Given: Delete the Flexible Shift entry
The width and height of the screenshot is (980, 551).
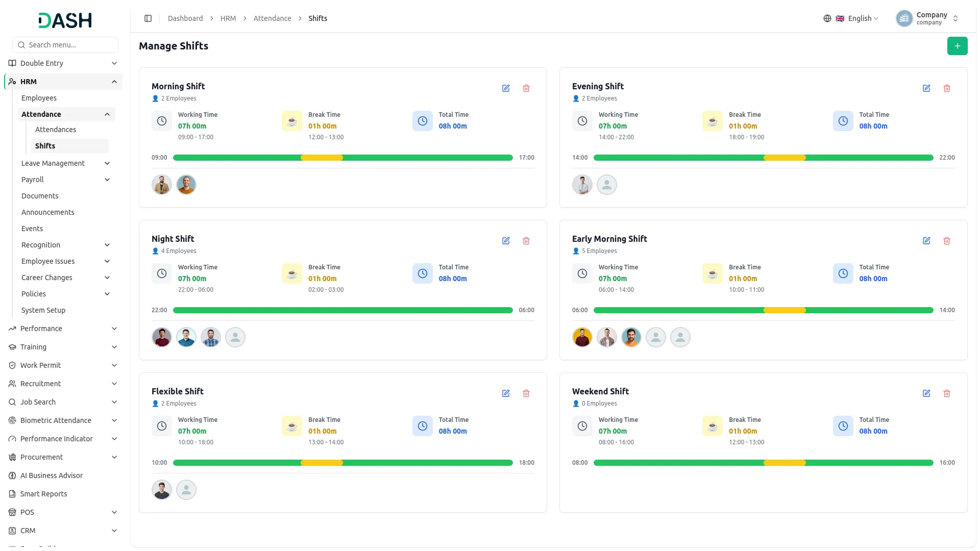Looking at the screenshot, I should click(x=526, y=393).
